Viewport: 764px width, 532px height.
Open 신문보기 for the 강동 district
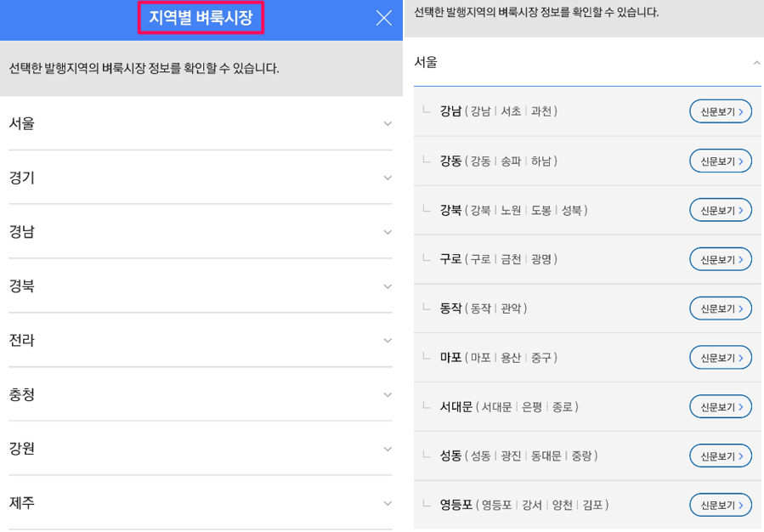coord(720,160)
